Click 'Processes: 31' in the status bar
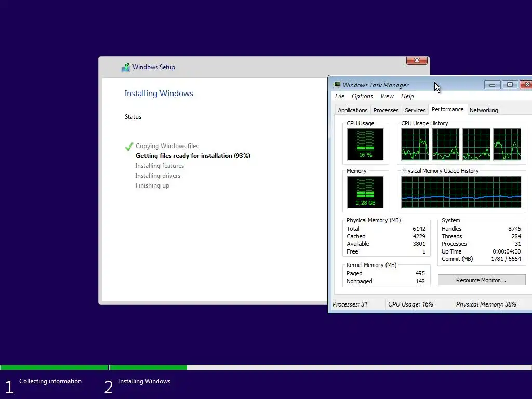 click(350, 304)
